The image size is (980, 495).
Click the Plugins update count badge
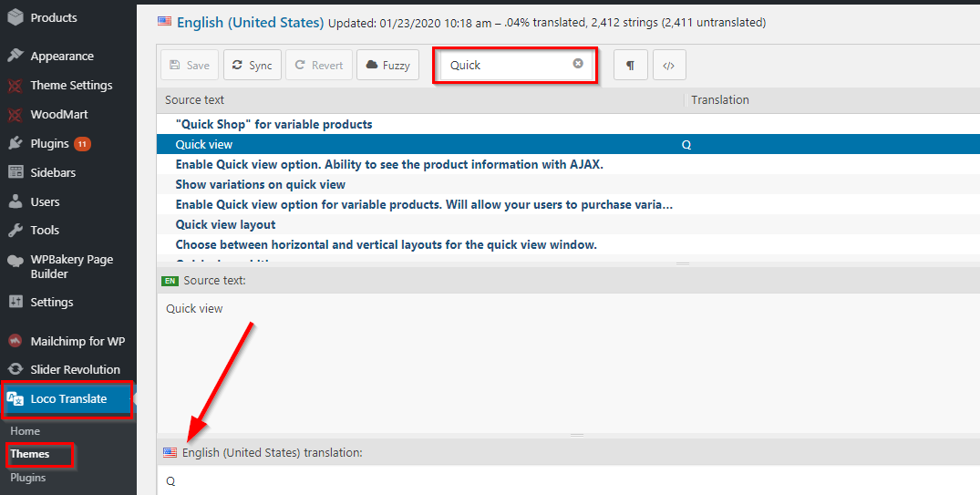[82, 144]
